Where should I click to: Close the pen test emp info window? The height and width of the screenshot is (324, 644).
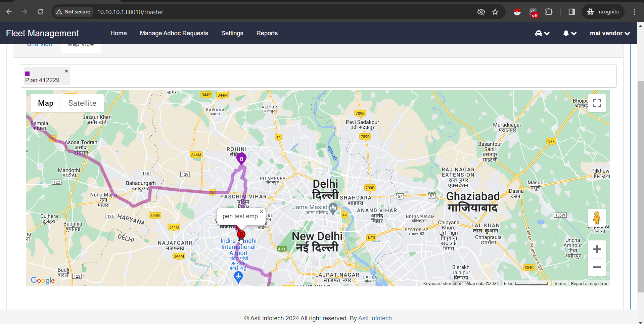262,212
